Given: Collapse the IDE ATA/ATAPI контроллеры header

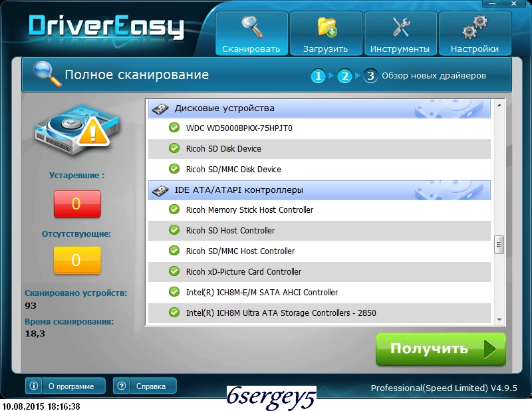Looking at the screenshot, I should 319,190.
